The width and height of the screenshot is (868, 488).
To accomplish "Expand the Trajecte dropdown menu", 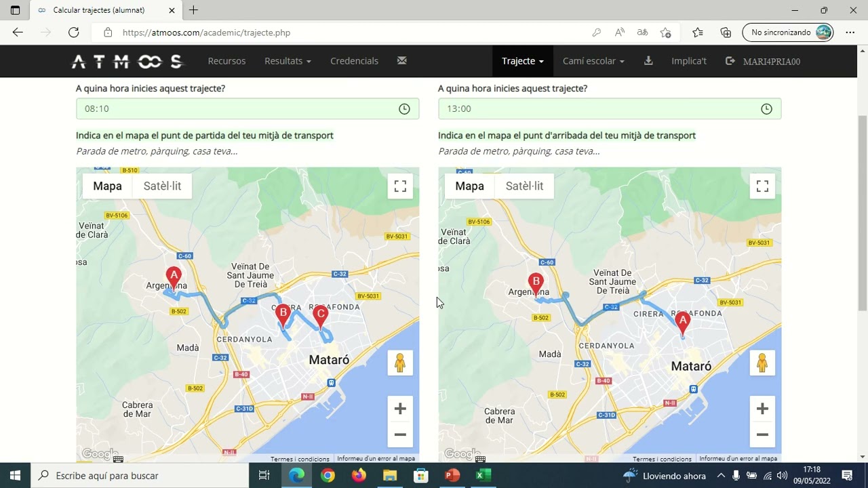I will [x=523, y=61].
